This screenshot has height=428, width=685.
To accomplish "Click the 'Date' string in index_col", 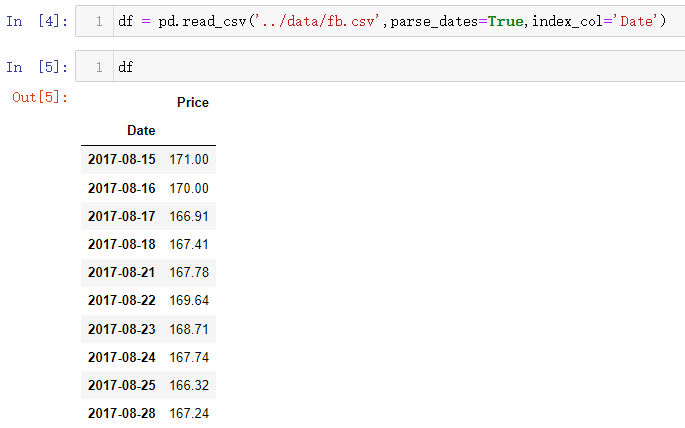I will click(x=636, y=21).
